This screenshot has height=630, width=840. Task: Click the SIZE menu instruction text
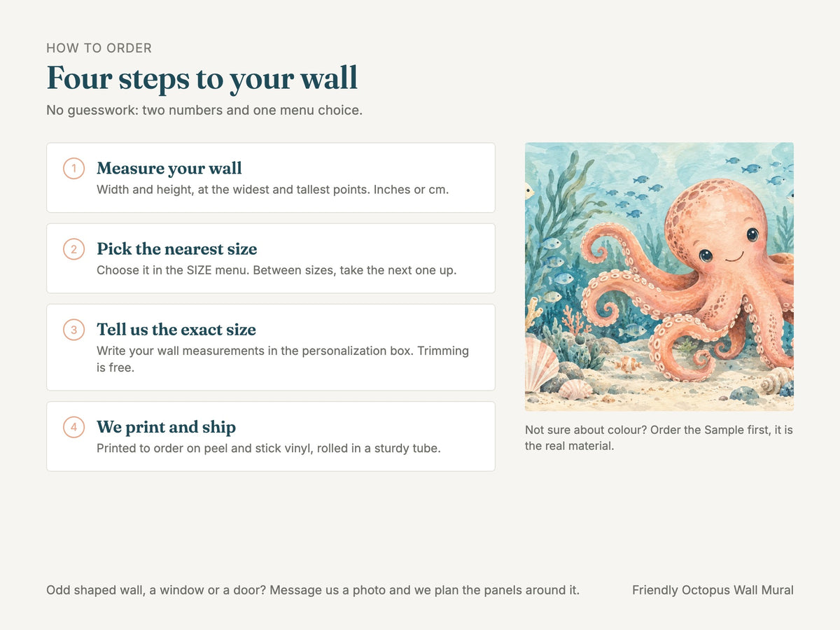click(276, 270)
